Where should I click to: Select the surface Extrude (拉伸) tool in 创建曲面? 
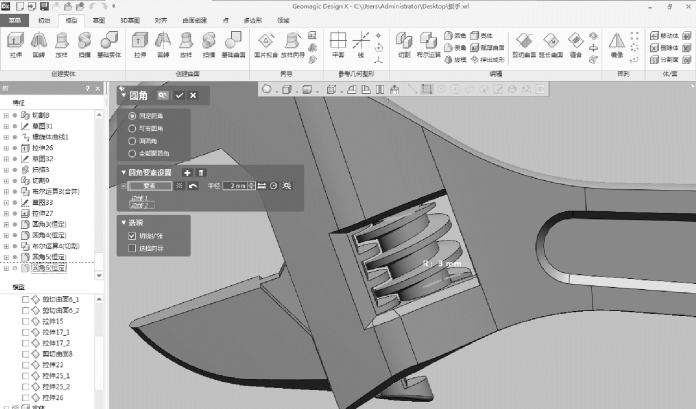[140, 45]
